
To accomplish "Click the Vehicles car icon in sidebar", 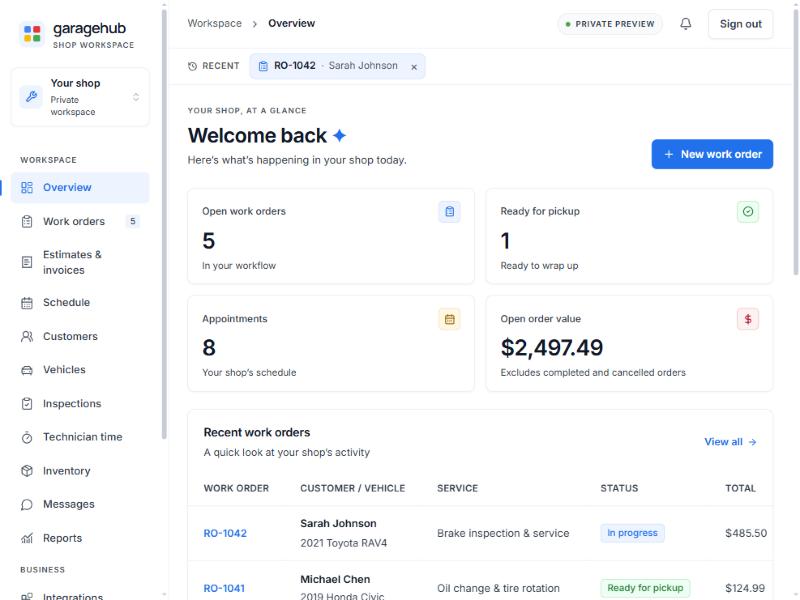I will click(27, 370).
